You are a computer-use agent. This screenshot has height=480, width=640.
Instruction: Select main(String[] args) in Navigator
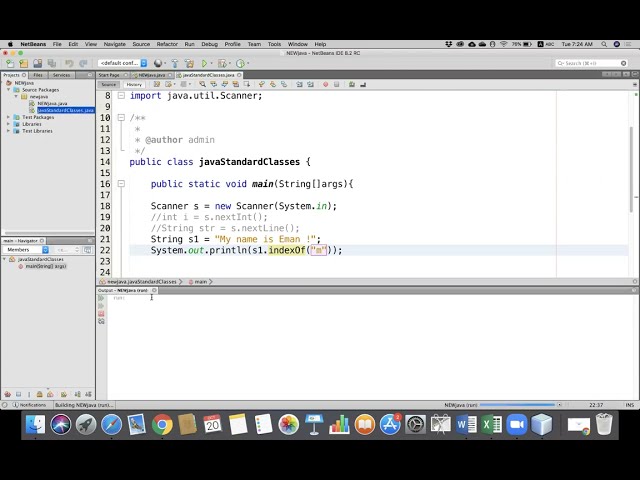pos(46,266)
